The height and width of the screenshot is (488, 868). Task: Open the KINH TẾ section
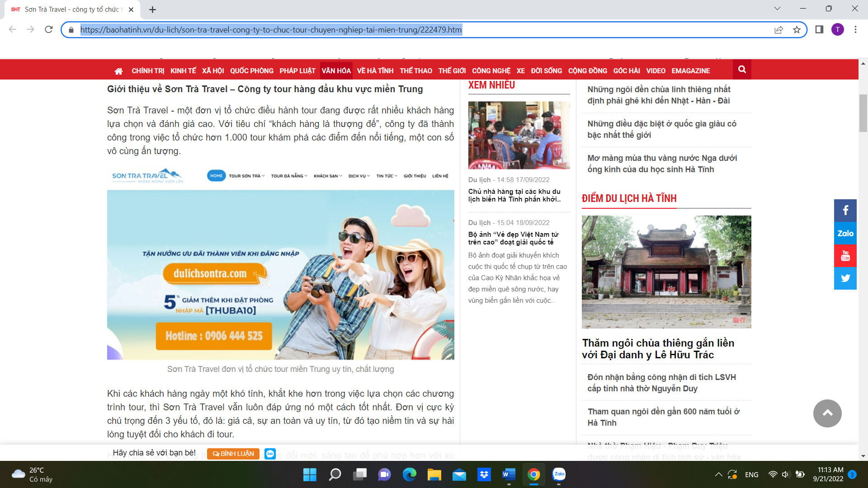pyautogui.click(x=183, y=71)
